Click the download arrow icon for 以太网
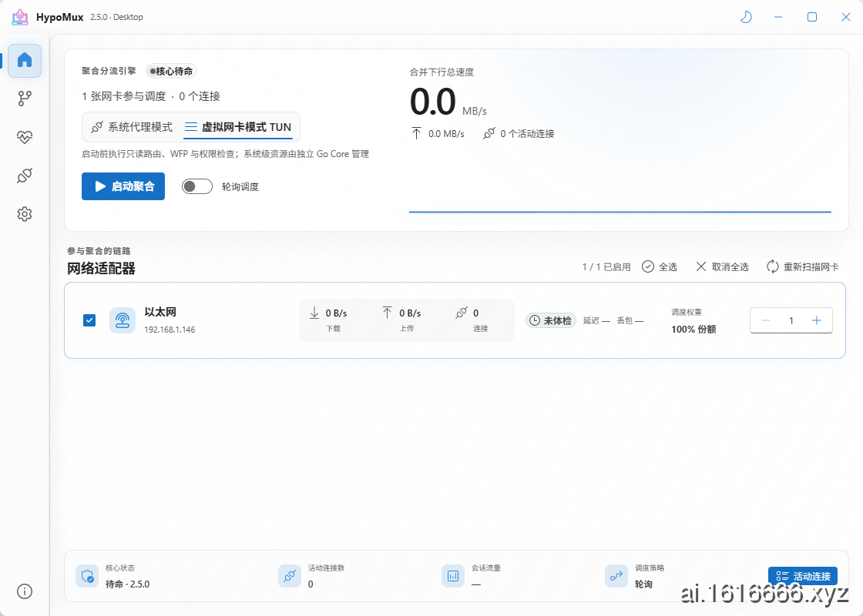The height and width of the screenshot is (616, 863). point(314,313)
